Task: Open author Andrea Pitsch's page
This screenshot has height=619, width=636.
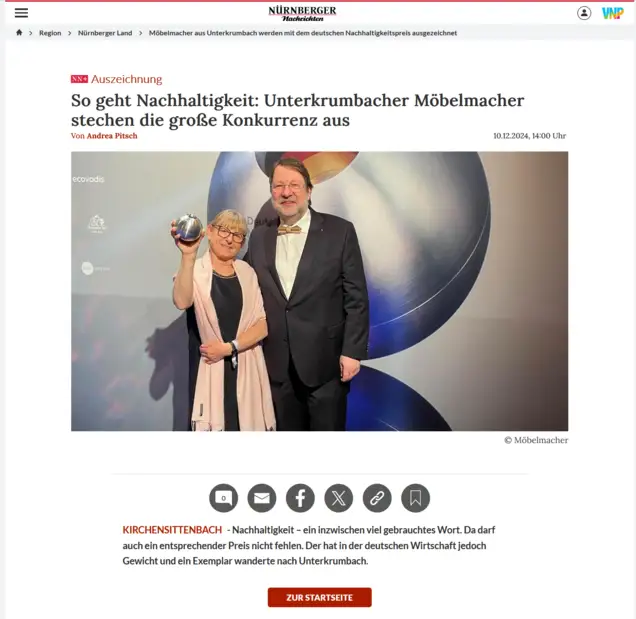Action: [112, 136]
